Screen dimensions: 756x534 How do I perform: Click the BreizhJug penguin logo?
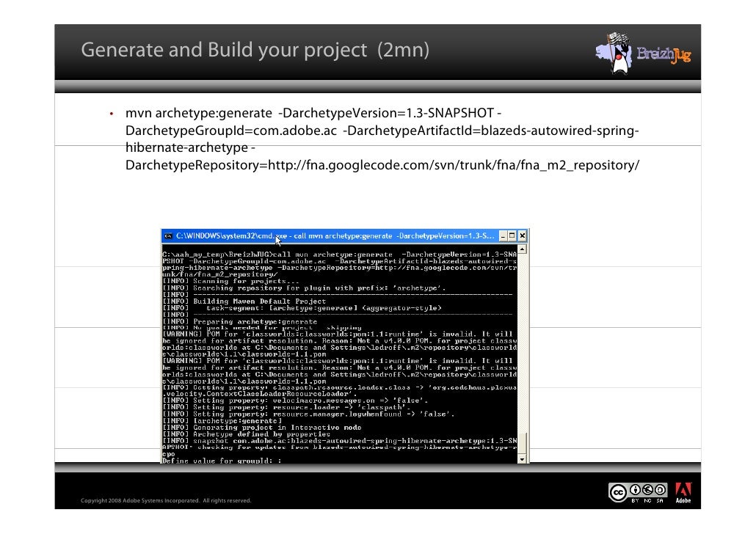[x=615, y=54]
